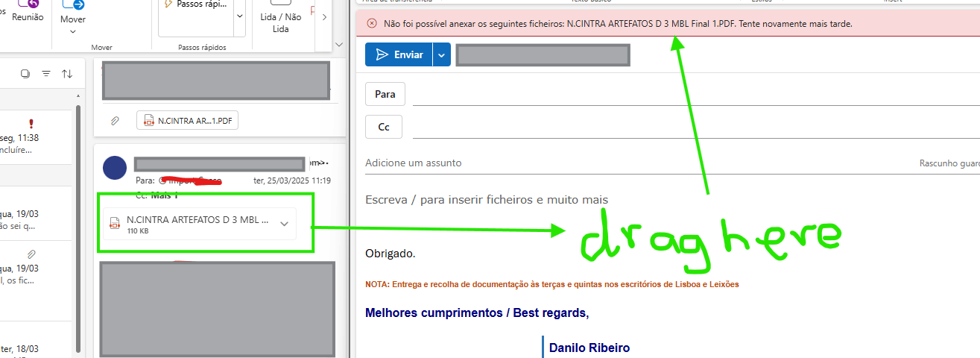The image size is (980, 358).
Task: Expand recipients via 'Mais 1' link
Action: coord(165,195)
